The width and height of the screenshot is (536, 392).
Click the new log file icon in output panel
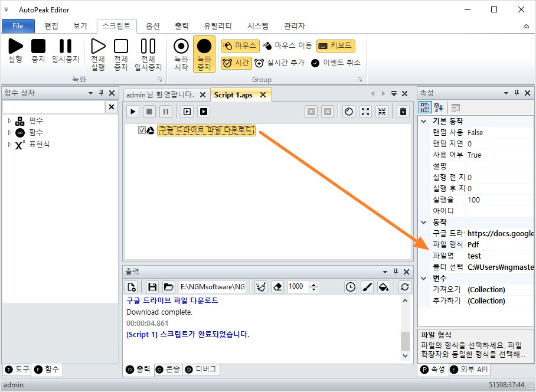[x=132, y=287]
